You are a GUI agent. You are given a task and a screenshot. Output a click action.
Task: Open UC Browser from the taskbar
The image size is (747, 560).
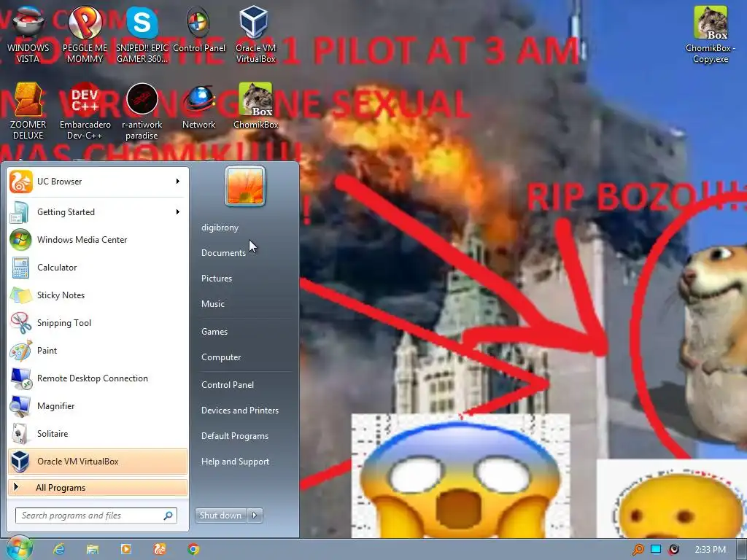pos(160,549)
